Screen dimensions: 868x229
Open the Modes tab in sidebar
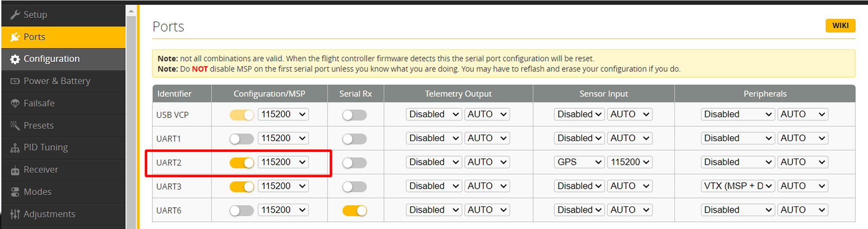[38, 192]
